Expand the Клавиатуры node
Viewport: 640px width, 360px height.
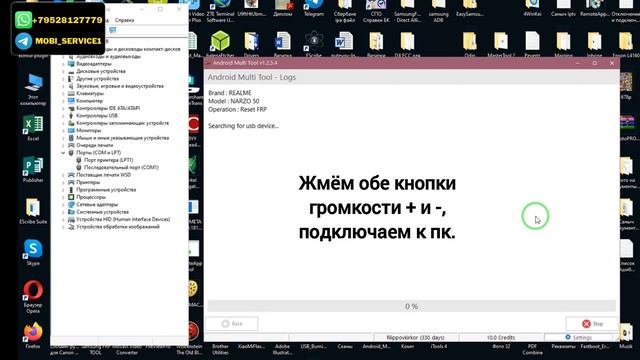click(64, 93)
